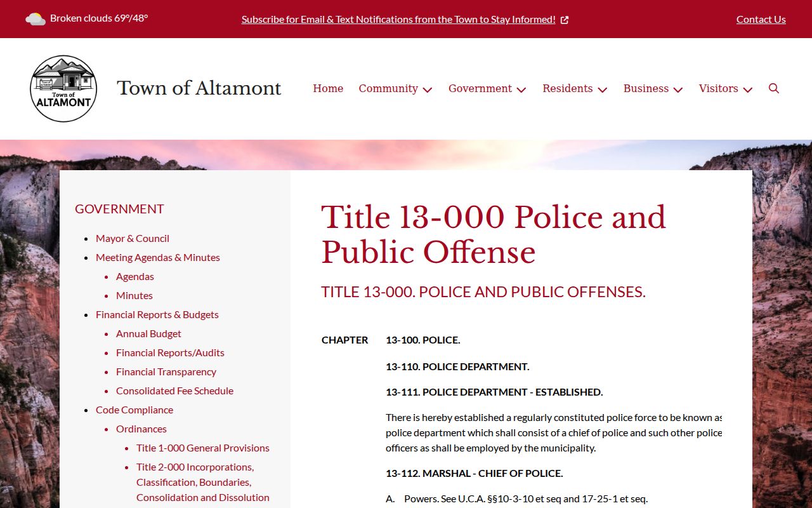The height and width of the screenshot is (508, 812).
Task: Expand the Community menu chevron
Action: click(428, 90)
